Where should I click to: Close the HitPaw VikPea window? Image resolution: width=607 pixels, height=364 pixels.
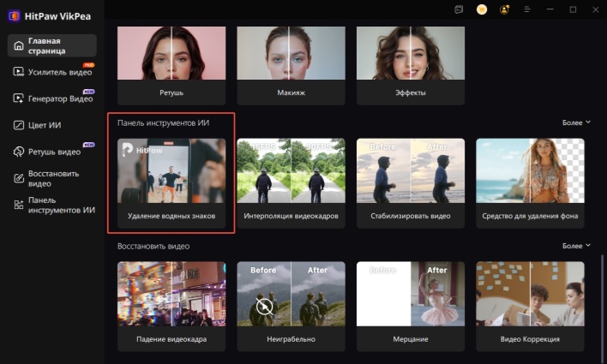point(595,9)
